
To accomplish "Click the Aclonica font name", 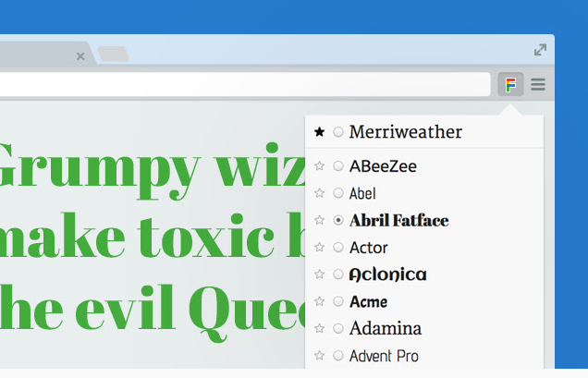I will tap(387, 274).
